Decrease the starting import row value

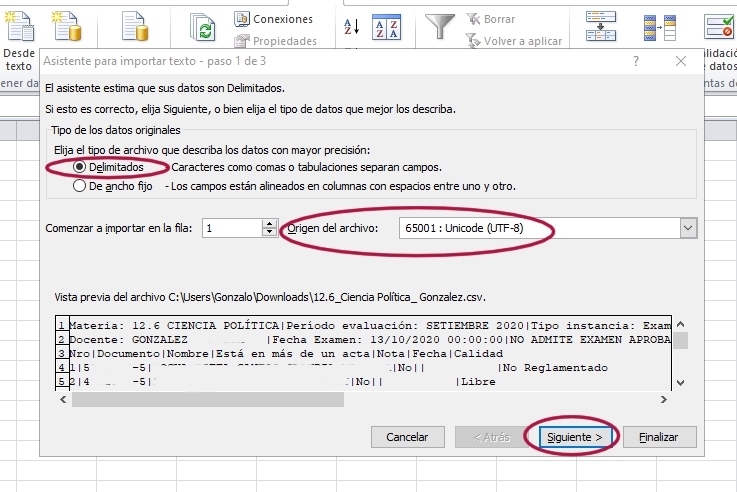coord(269,233)
